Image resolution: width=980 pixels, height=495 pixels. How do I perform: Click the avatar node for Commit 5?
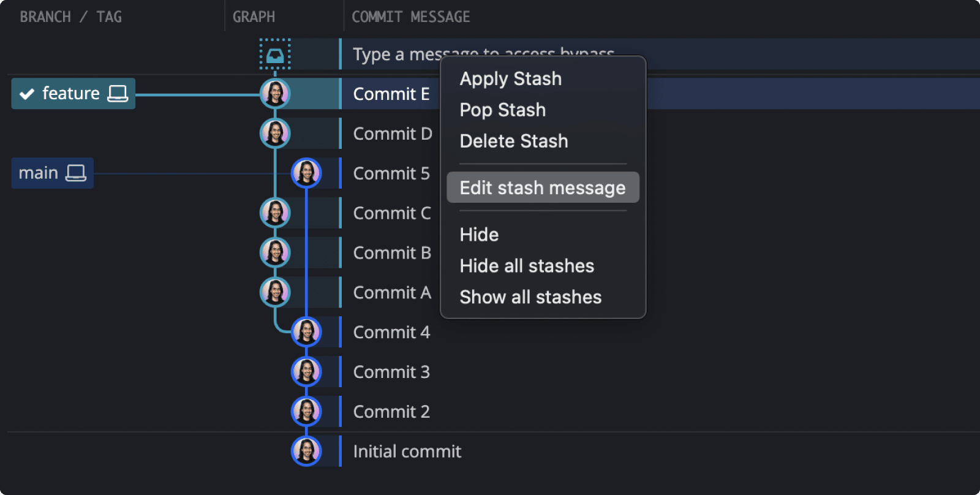coord(306,173)
